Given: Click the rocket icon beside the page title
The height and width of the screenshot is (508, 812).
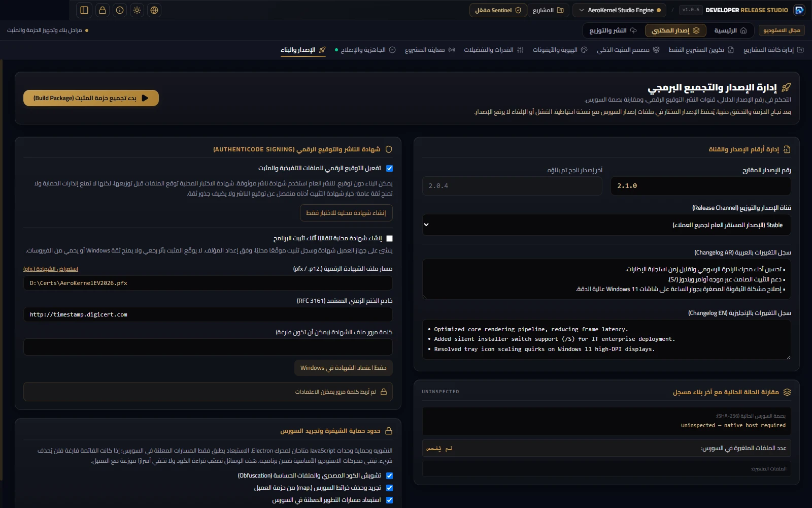Looking at the screenshot, I should tap(787, 87).
